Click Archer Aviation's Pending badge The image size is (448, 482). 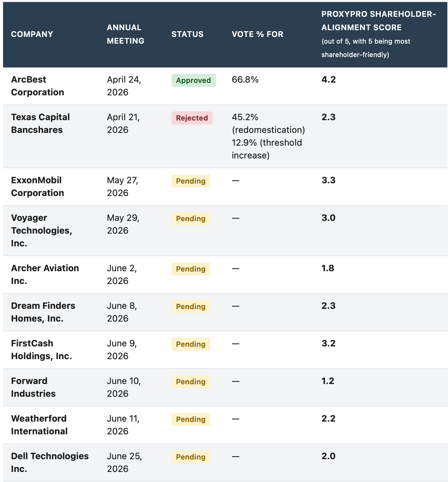tap(191, 269)
